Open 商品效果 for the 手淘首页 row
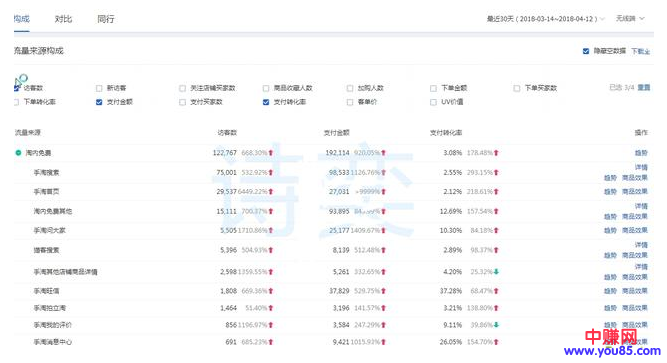The image size is (667, 363). point(635,192)
